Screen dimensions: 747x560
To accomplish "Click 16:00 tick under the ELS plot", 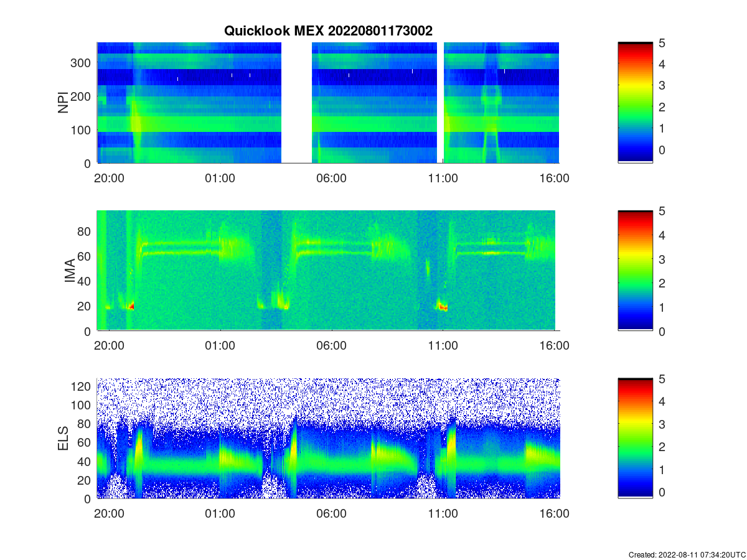I will (554, 514).
